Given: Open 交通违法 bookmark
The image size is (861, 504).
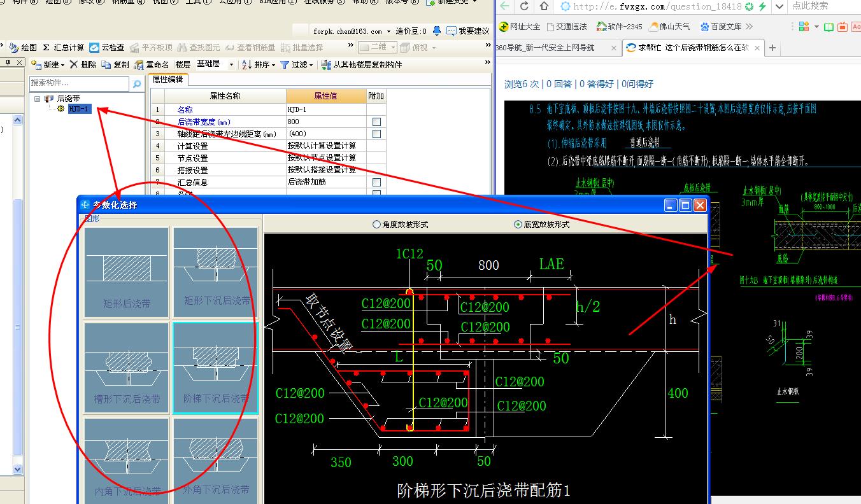Looking at the screenshot, I should pyautogui.click(x=567, y=27).
